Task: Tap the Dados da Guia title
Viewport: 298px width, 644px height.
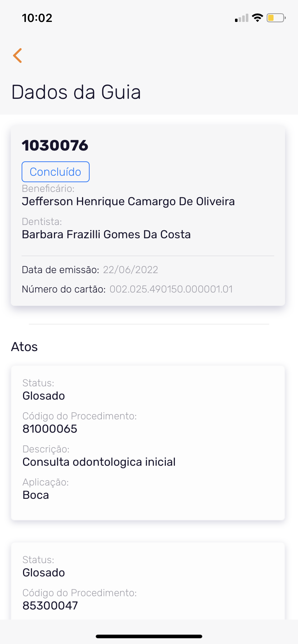Action: pos(76,92)
